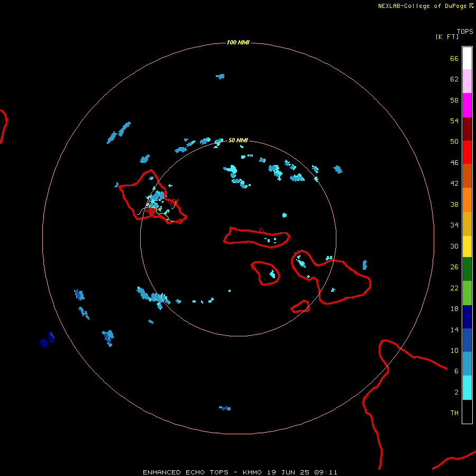Click the white swatch in the tops legend

[x=467, y=58]
